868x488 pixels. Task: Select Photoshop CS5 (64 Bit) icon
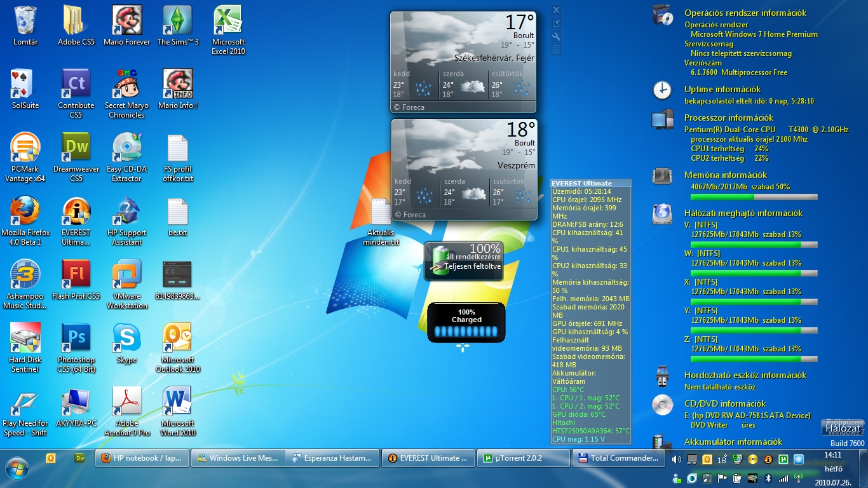click(76, 348)
